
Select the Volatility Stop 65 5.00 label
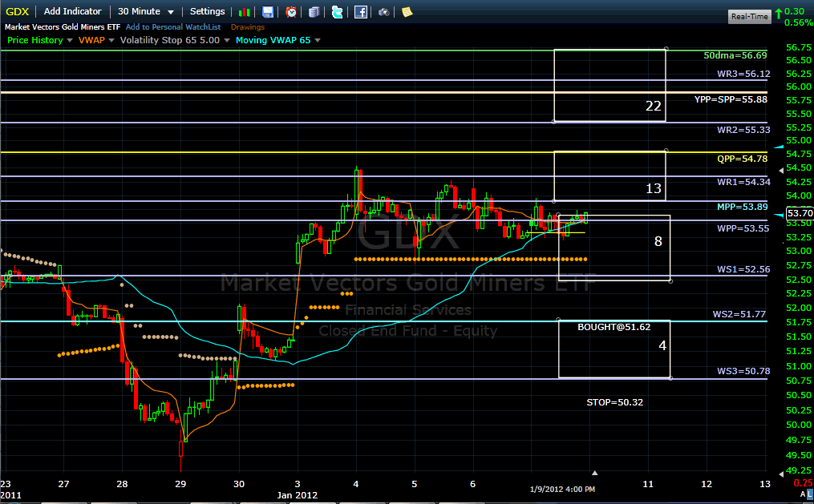[x=170, y=40]
